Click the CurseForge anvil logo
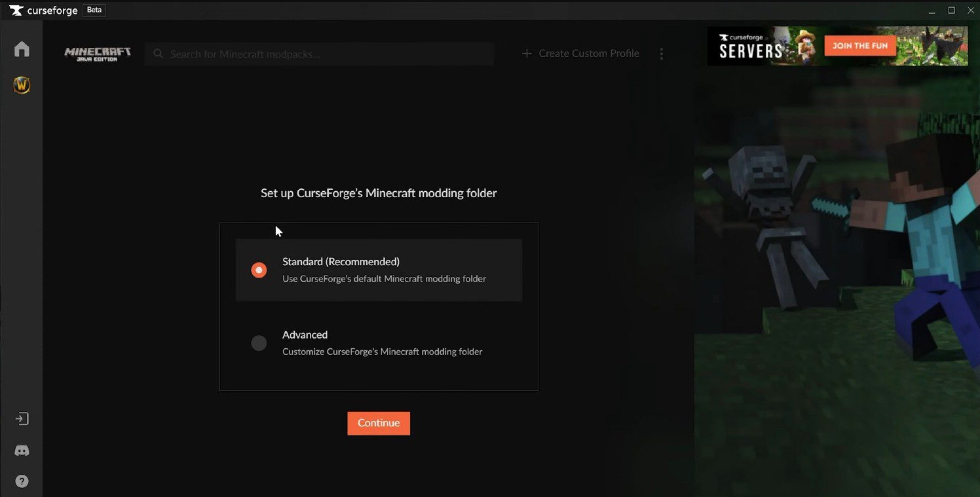The image size is (980, 497). [x=16, y=10]
